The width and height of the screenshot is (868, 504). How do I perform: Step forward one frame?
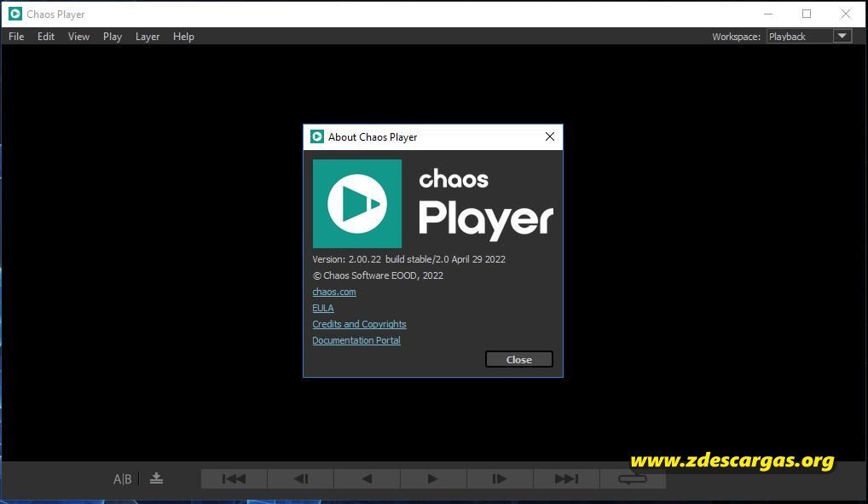coord(500,478)
